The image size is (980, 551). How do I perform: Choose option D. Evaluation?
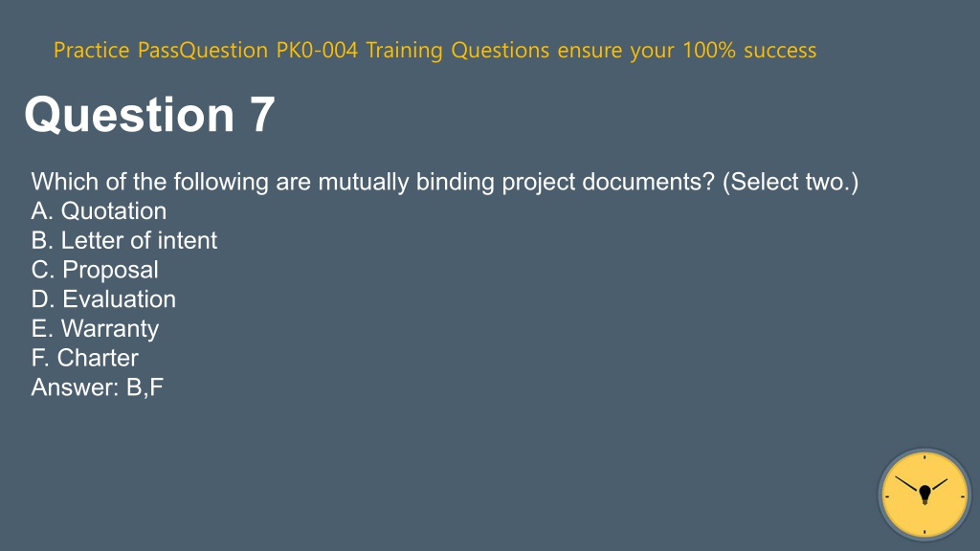103,299
